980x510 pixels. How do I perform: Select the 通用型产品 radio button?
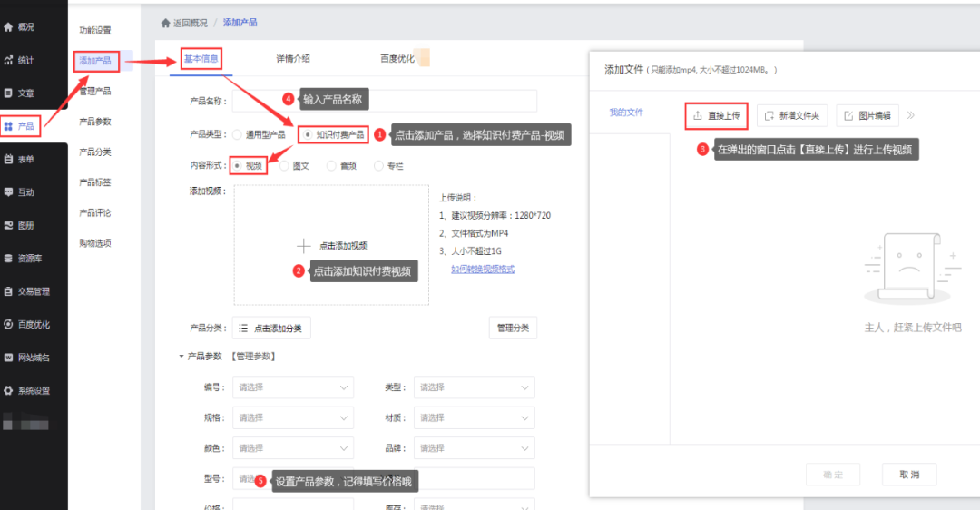(237, 135)
